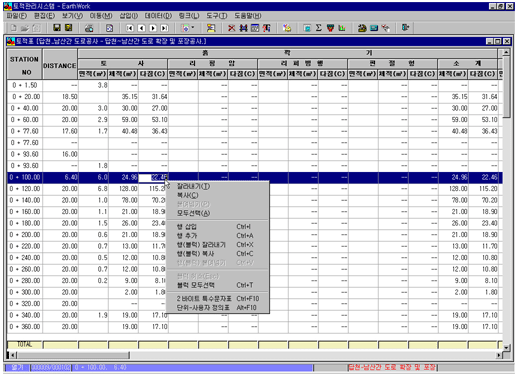The image size is (517, 377).
Task: Open the 데이터(D) menu
Action: 158,16
